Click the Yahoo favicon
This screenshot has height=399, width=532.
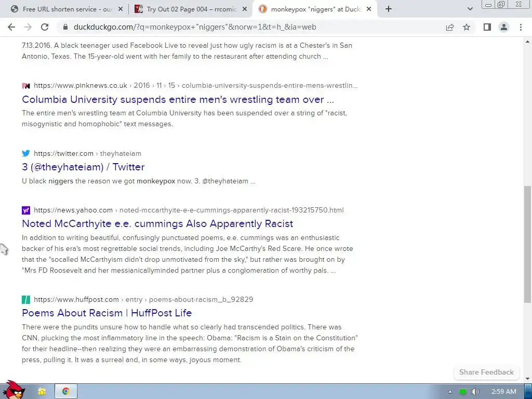tap(26, 210)
